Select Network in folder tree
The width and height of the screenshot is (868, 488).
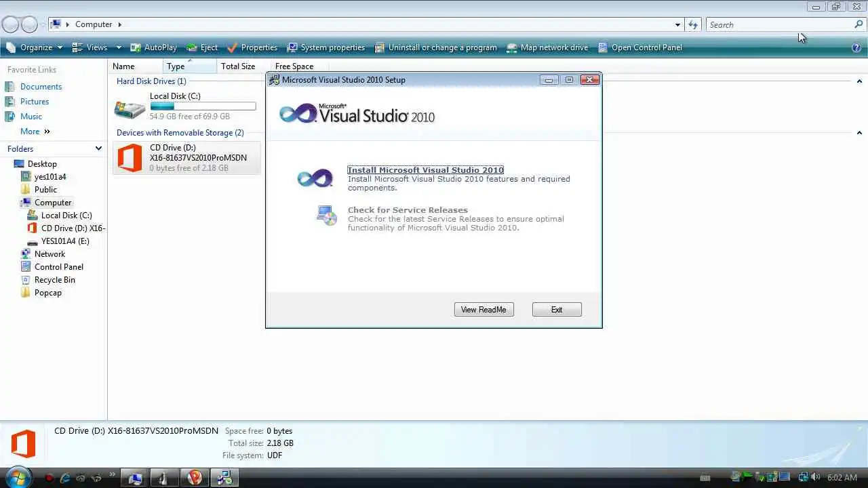click(50, 254)
